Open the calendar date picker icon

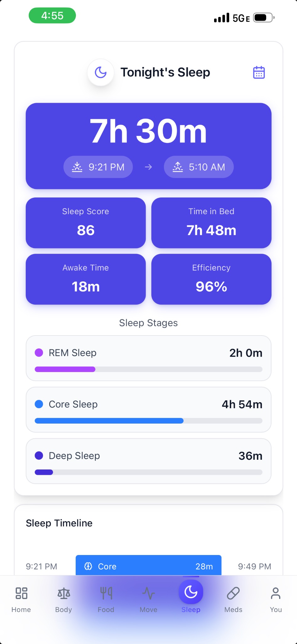pyautogui.click(x=259, y=72)
